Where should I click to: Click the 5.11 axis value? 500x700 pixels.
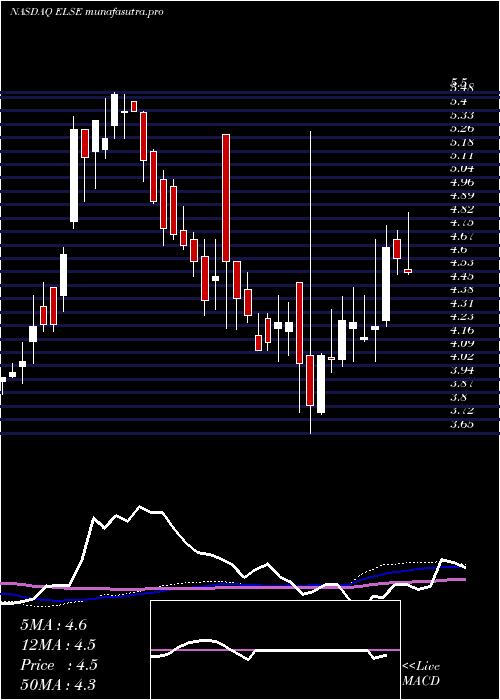[462, 155]
